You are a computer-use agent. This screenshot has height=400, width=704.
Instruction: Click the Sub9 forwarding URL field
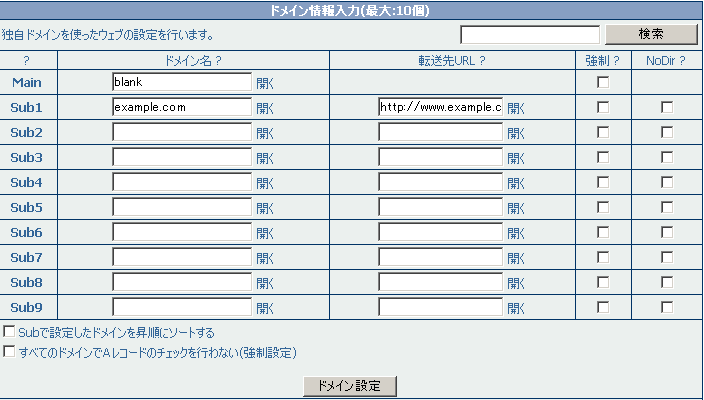tap(440, 308)
